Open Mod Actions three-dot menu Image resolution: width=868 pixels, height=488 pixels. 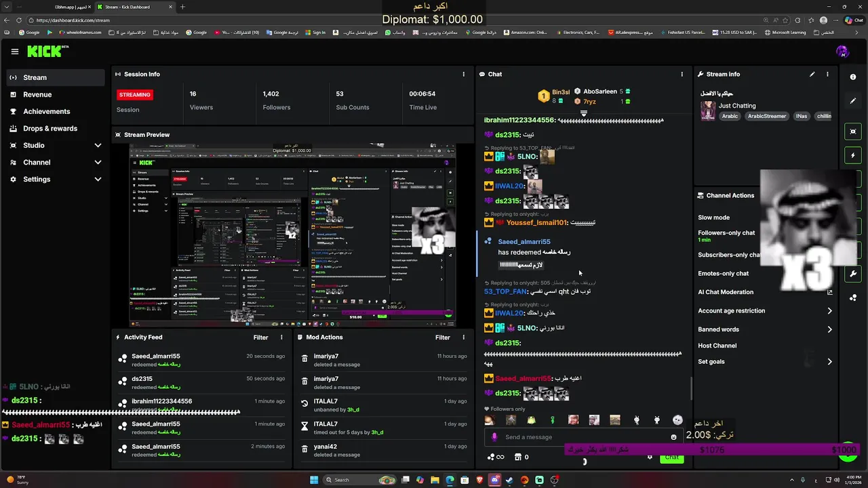pyautogui.click(x=464, y=337)
